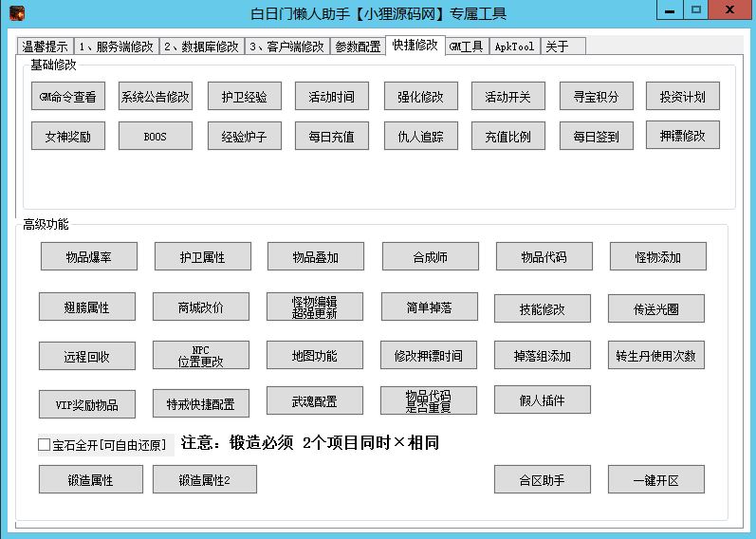Maximize the window via title bar
Image resolution: width=756 pixels, height=539 pixels.
pyautogui.click(x=695, y=10)
